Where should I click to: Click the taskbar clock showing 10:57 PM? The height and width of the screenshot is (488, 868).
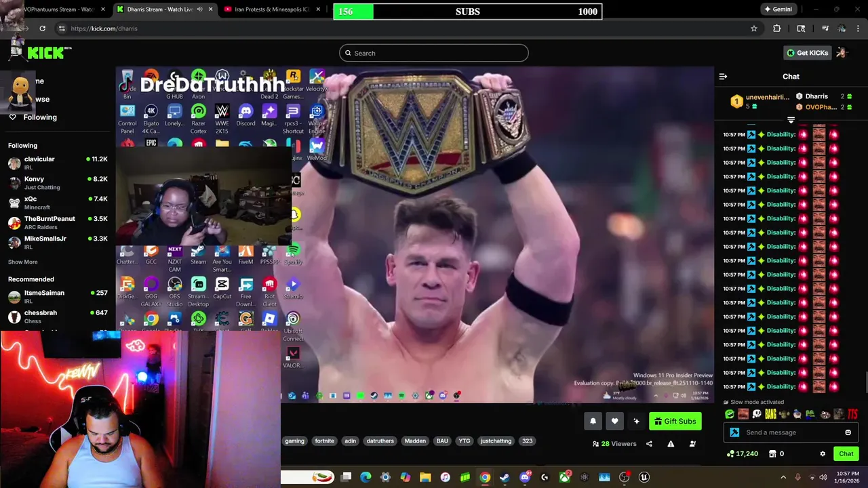(x=848, y=477)
